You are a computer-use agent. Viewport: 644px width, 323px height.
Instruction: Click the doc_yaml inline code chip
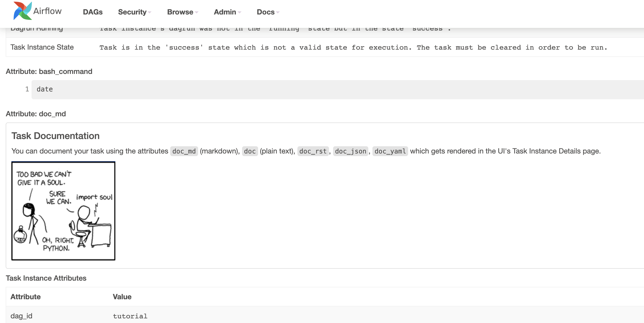(390, 151)
